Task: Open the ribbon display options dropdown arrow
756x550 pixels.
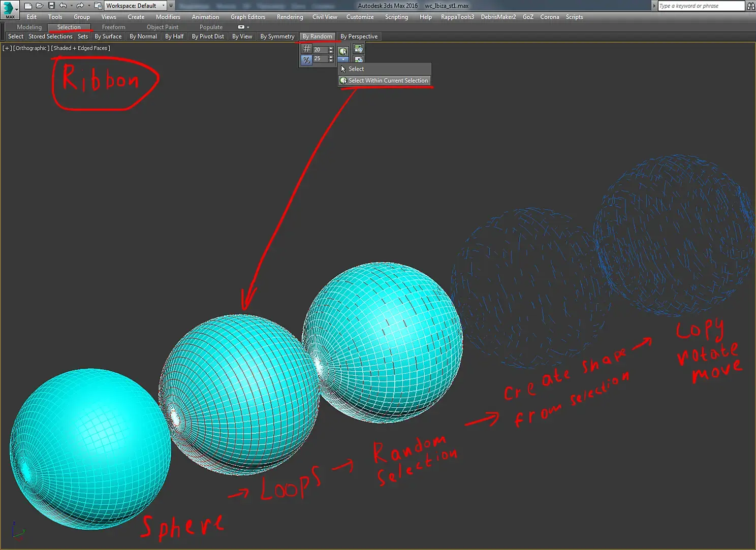Action: (248, 27)
